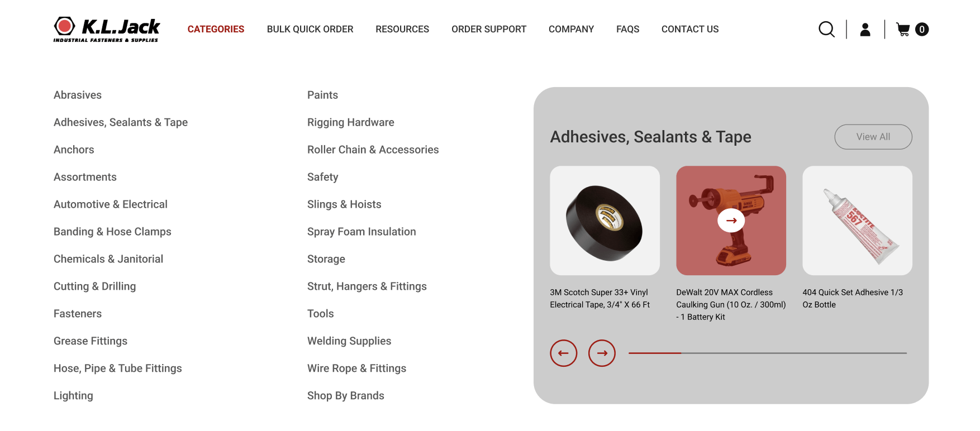Open the Resources menu

(x=402, y=29)
